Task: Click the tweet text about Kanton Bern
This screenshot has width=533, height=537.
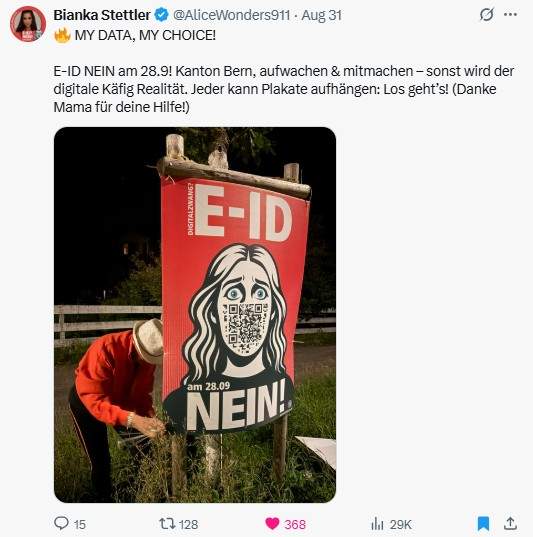Action: pyautogui.click(x=284, y=89)
